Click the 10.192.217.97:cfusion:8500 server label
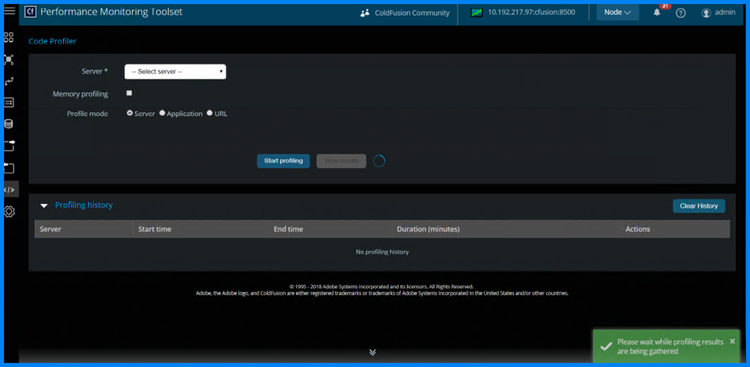Image resolution: width=750 pixels, height=367 pixels. coord(531,13)
